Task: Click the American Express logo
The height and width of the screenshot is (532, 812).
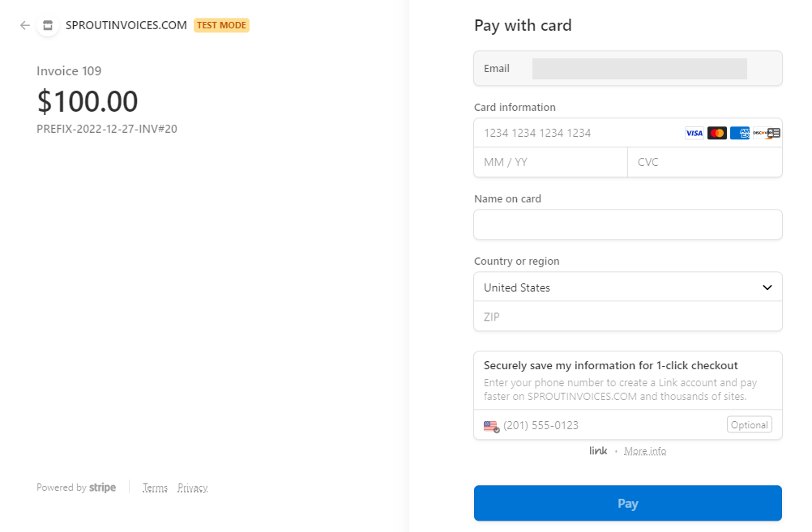Action: coord(739,133)
